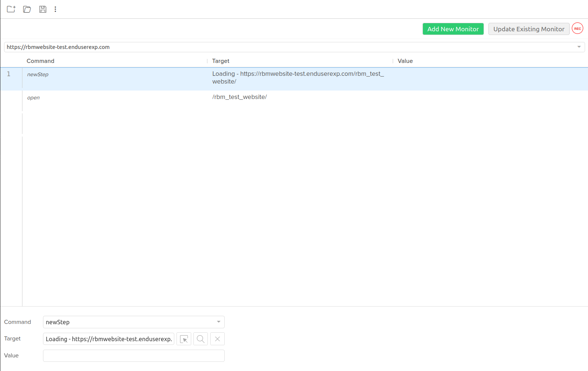Click the magnifier find target icon
588x371 pixels.
coord(200,339)
